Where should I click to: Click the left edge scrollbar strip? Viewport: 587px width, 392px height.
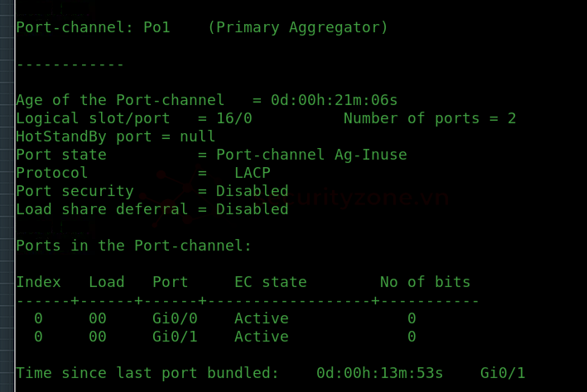coord(7,196)
